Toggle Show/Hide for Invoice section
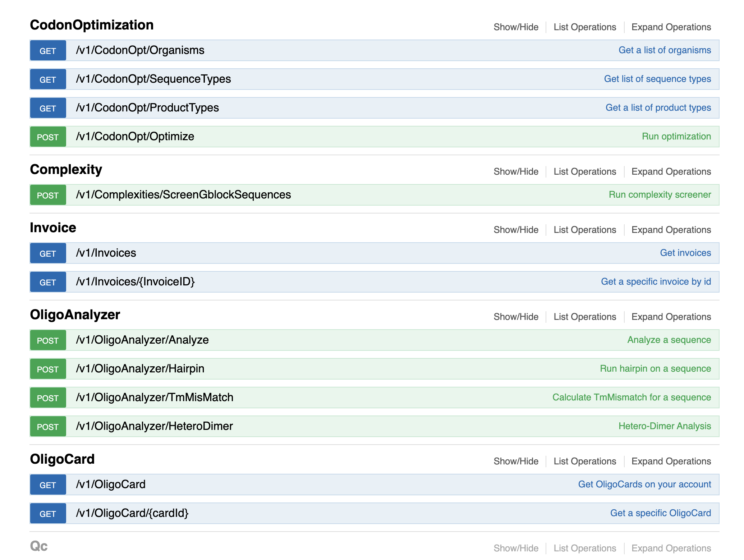 pos(516,230)
